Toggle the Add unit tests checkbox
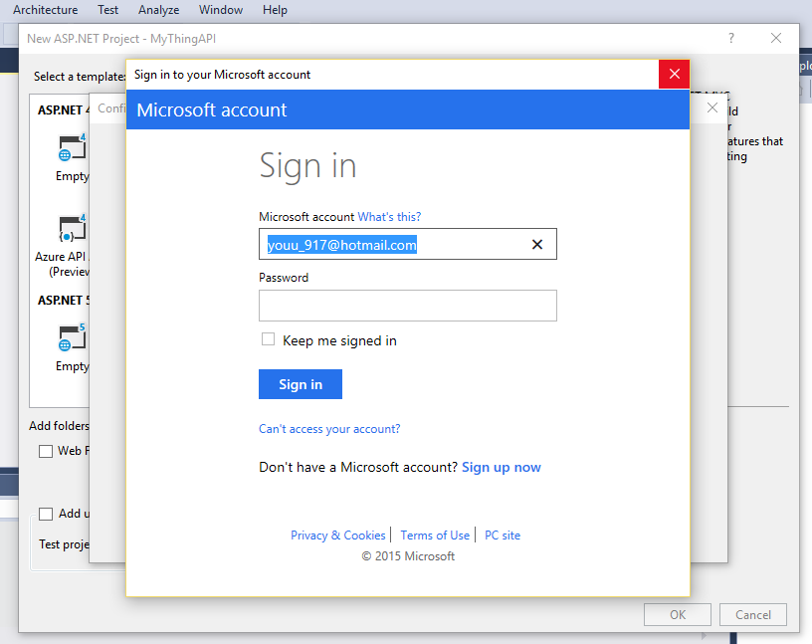The width and height of the screenshot is (812, 644). tap(46, 514)
